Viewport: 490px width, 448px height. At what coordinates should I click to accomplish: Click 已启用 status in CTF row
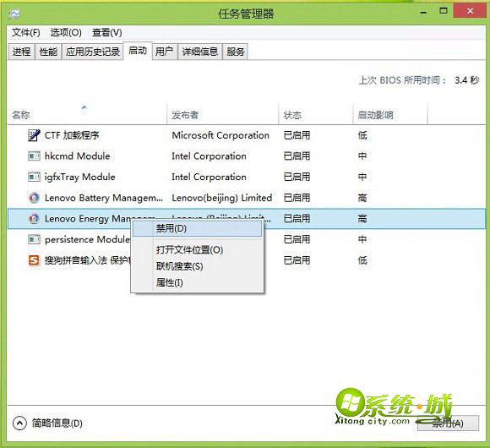[297, 135]
